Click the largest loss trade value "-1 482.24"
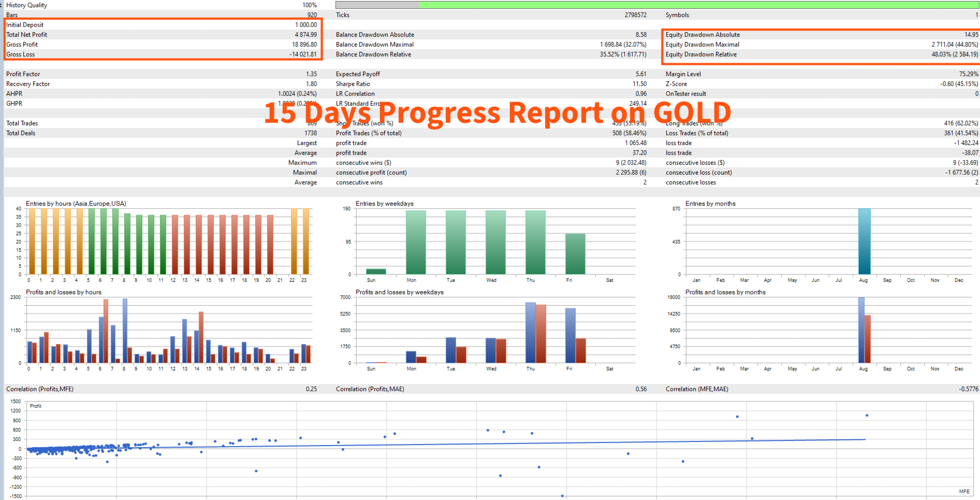This screenshot has height=500, width=980. [x=966, y=143]
